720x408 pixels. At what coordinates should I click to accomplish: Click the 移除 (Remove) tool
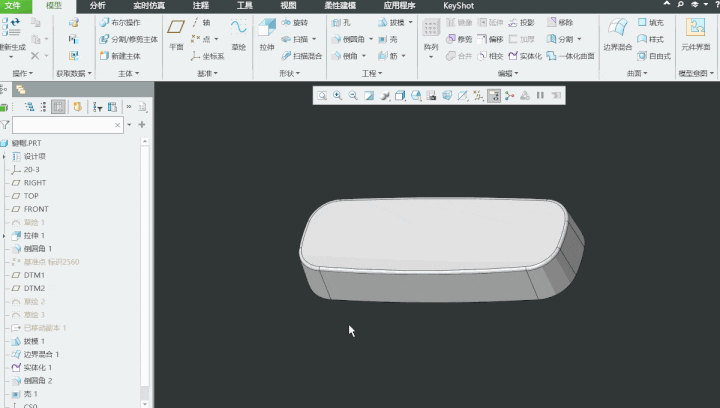(560, 22)
